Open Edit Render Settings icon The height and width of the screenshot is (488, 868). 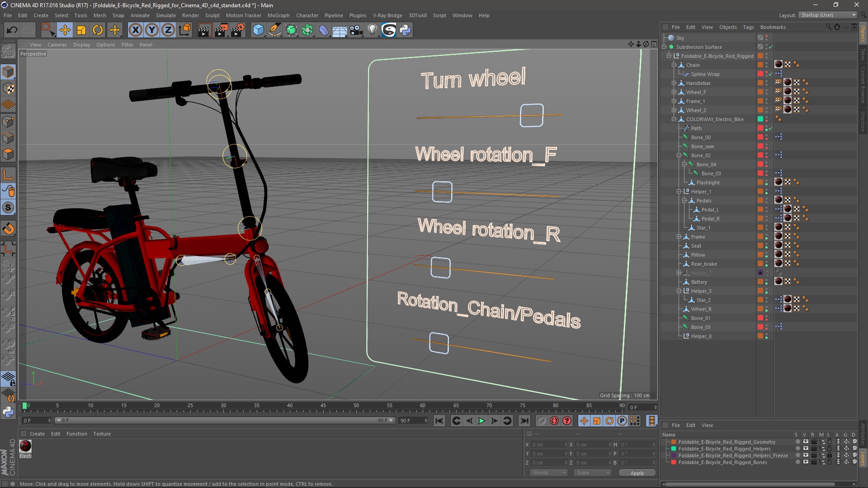(238, 30)
